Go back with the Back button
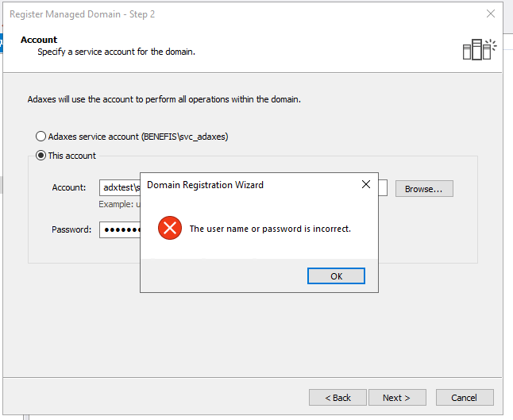 [337, 398]
